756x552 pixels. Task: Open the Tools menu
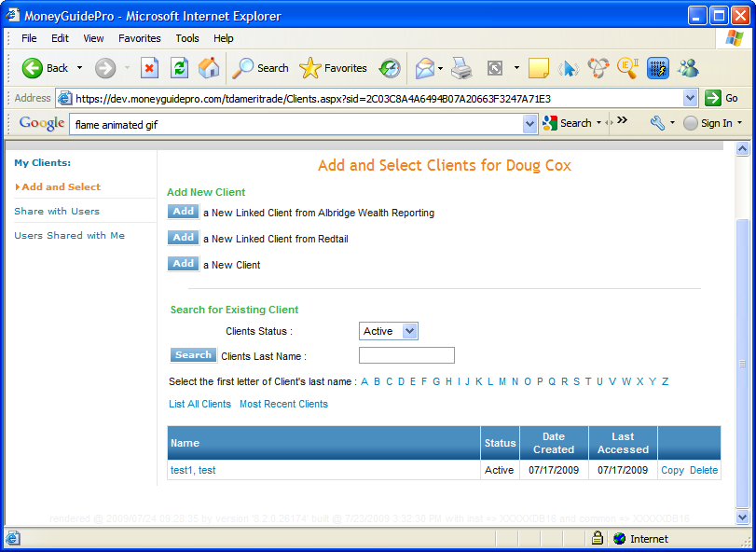[x=187, y=38]
